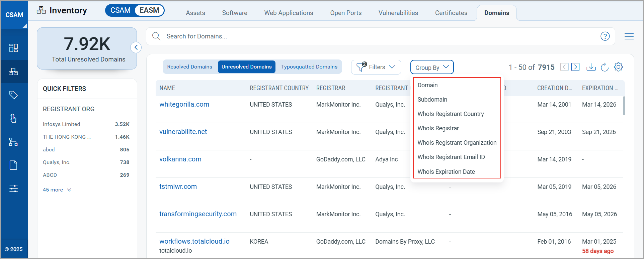644x259 pixels.
Task: Click the search magnifier icon
Action: pos(156,36)
